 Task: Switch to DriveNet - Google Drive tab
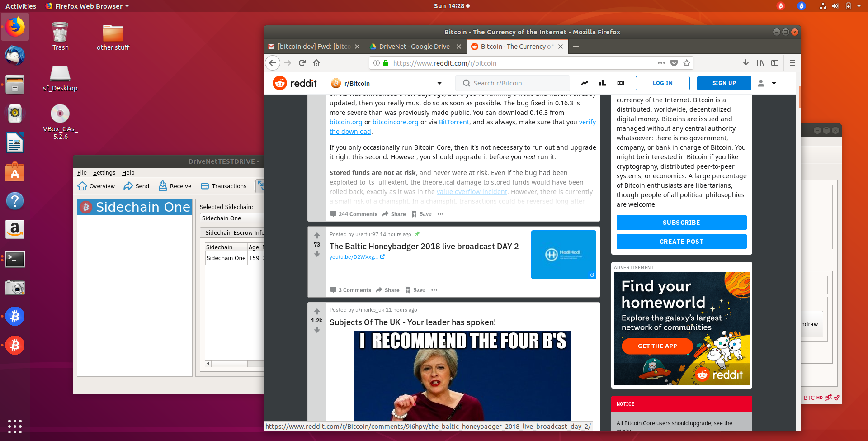[415, 47]
